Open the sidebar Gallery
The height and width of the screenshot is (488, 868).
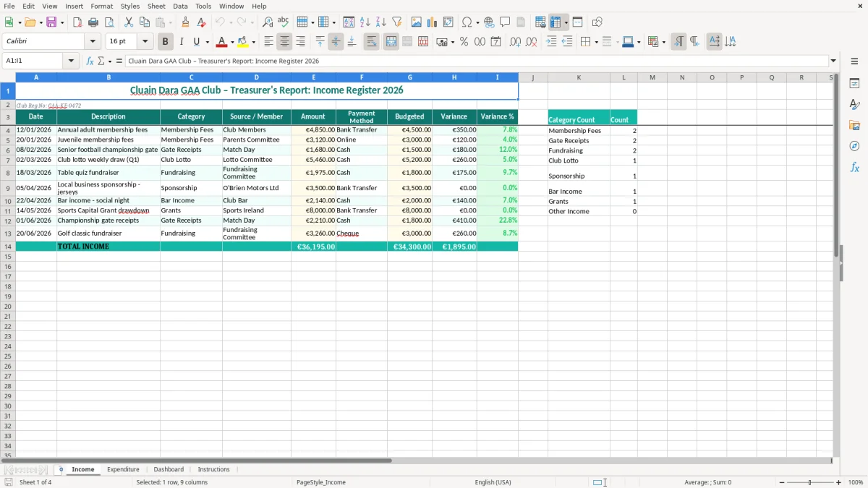(x=854, y=126)
